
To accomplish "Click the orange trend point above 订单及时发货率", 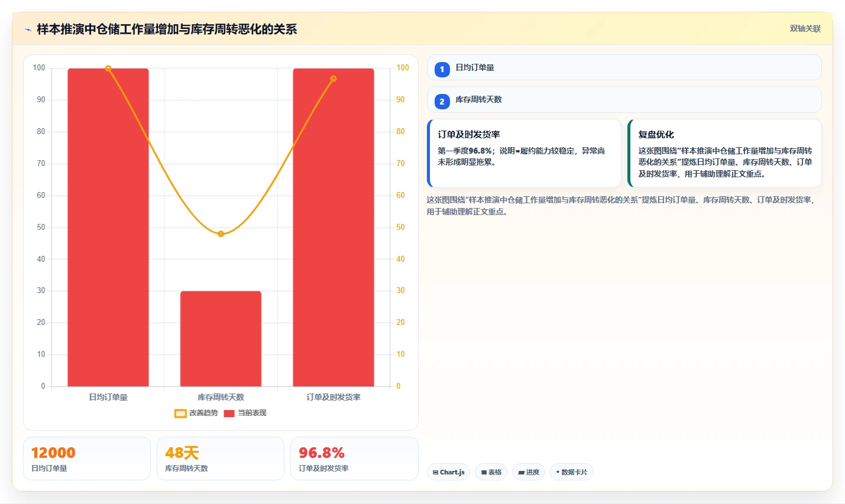I will (334, 79).
